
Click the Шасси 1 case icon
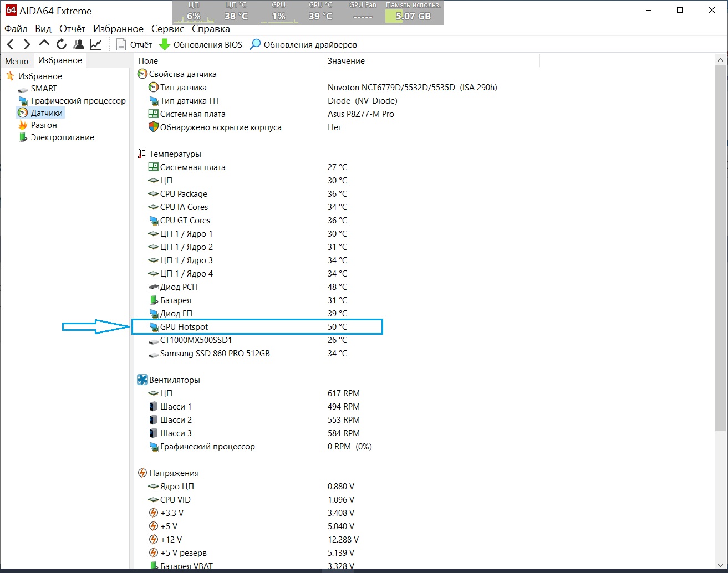154,407
